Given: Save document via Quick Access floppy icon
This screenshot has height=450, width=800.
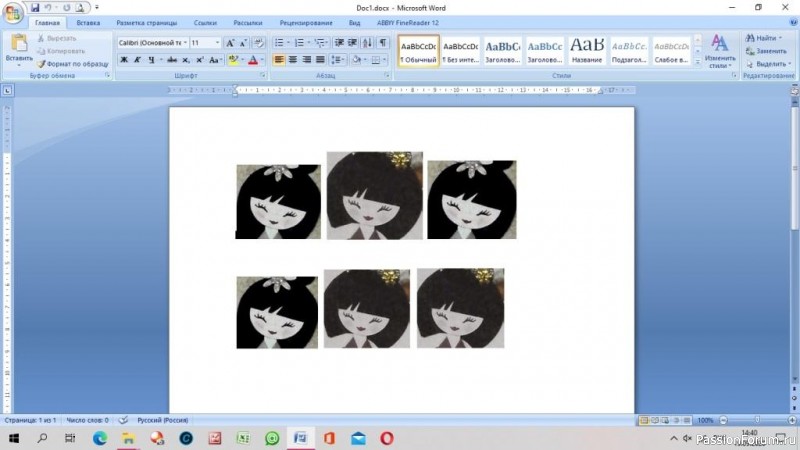Looking at the screenshot, I should coord(34,7).
